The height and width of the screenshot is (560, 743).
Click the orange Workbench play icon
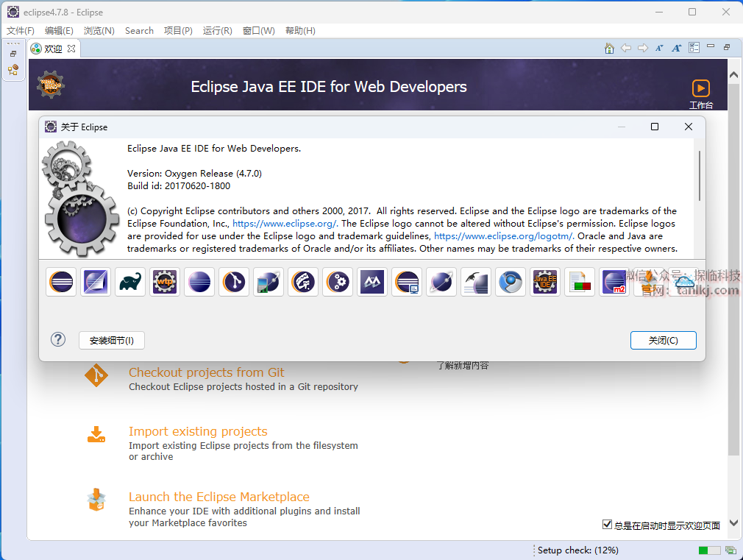point(701,88)
